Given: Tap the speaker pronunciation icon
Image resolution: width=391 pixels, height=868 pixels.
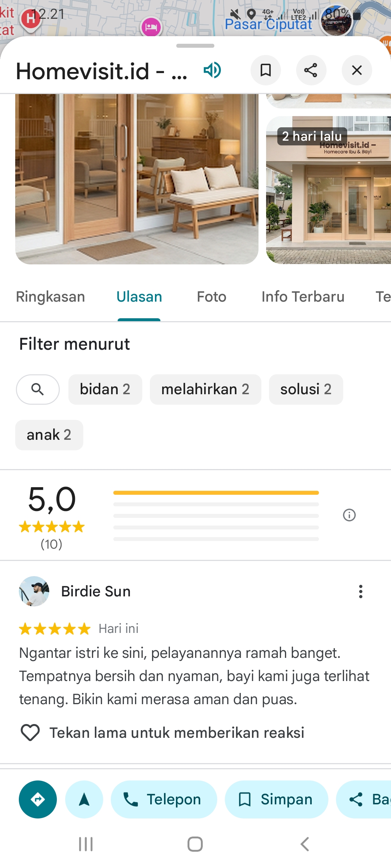Looking at the screenshot, I should (x=212, y=70).
